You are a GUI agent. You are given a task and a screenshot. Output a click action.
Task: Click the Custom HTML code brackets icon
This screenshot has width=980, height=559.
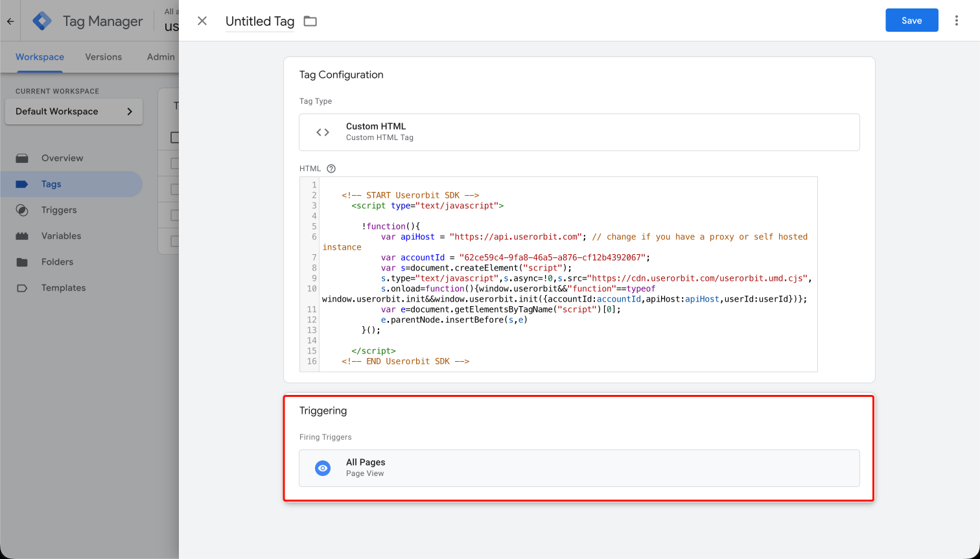click(x=323, y=132)
